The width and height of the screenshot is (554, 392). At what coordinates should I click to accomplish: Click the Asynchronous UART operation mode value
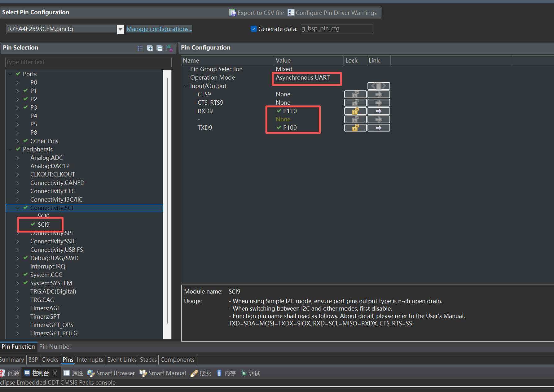303,77
